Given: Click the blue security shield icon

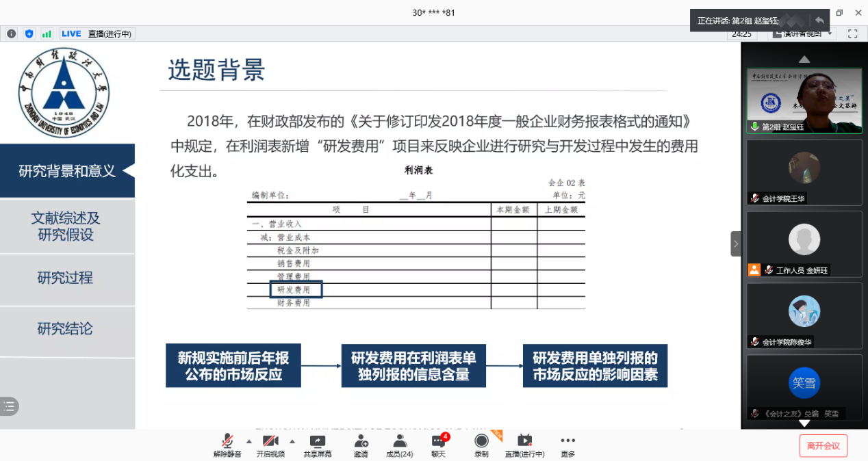Looking at the screenshot, I should point(29,34).
